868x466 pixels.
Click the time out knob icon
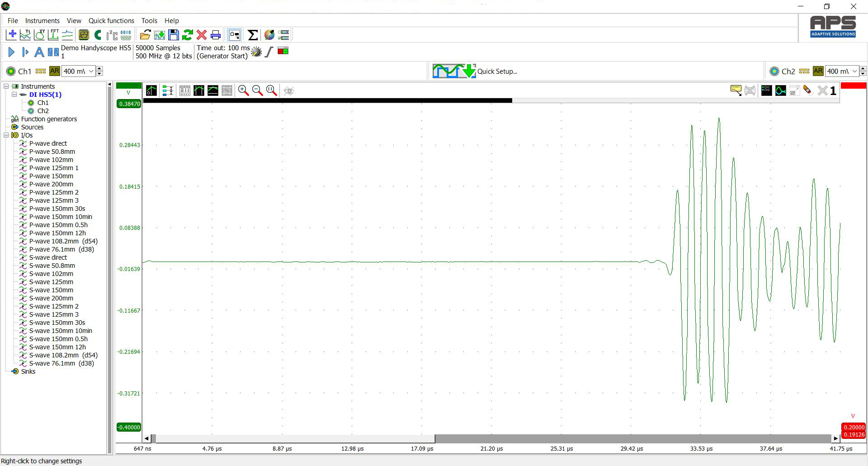(256, 52)
